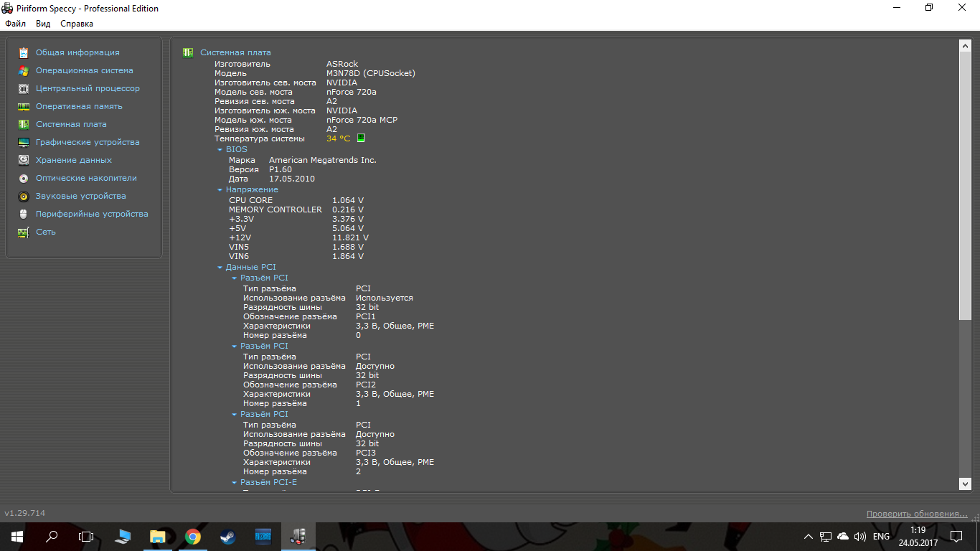980x551 pixels.
Task: Collapse the Данные PCI section
Action: 220,268
